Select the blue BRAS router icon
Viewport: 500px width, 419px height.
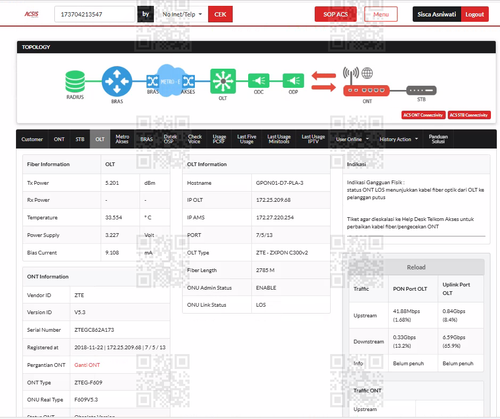(117, 81)
